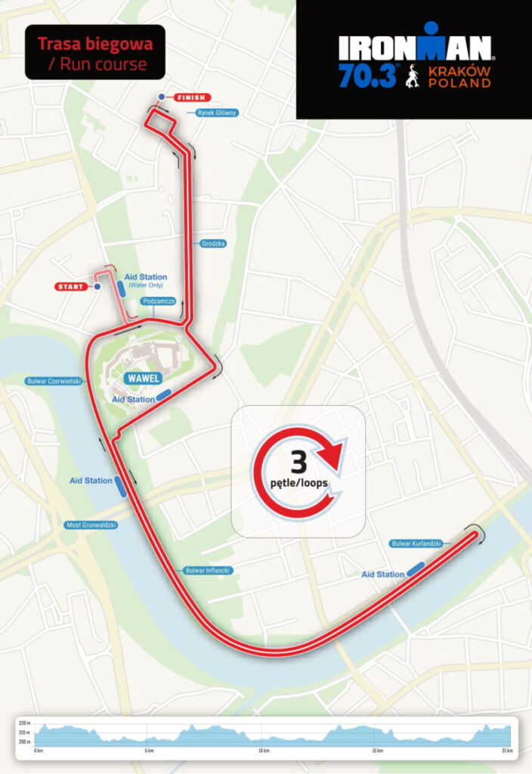Select the Wawel Aid Station marker
The width and height of the screenshot is (532, 774).
pos(163,395)
